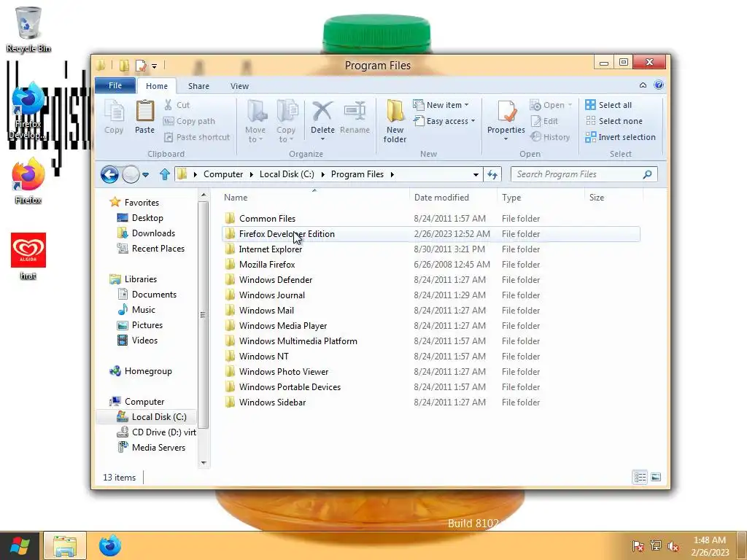Open Recycle Bin on desktop
This screenshot has height=560, width=747.
click(28, 29)
